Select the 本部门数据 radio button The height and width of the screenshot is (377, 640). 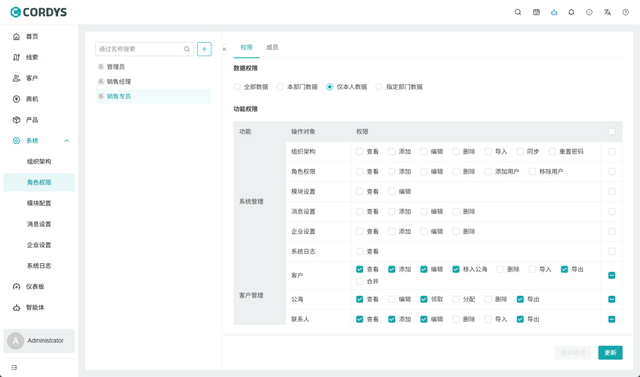point(280,87)
